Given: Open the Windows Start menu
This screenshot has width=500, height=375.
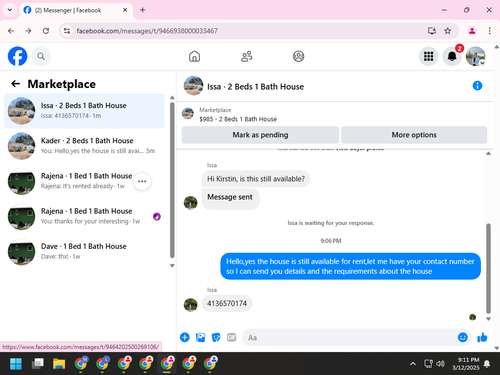Looking at the screenshot, I should point(16,364).
